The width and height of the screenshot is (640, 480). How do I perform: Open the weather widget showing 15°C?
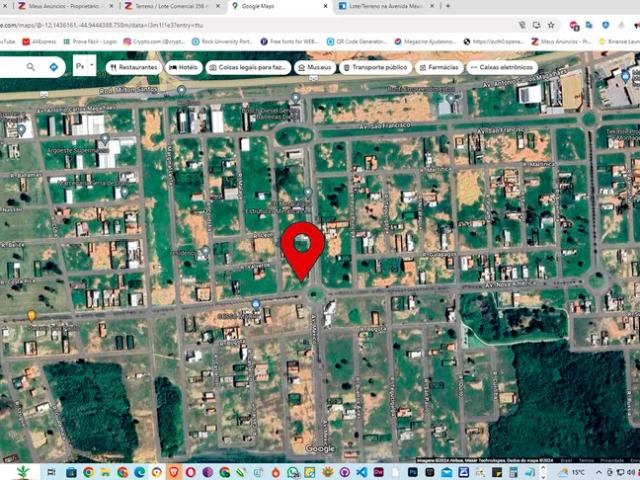pos(572,472)
